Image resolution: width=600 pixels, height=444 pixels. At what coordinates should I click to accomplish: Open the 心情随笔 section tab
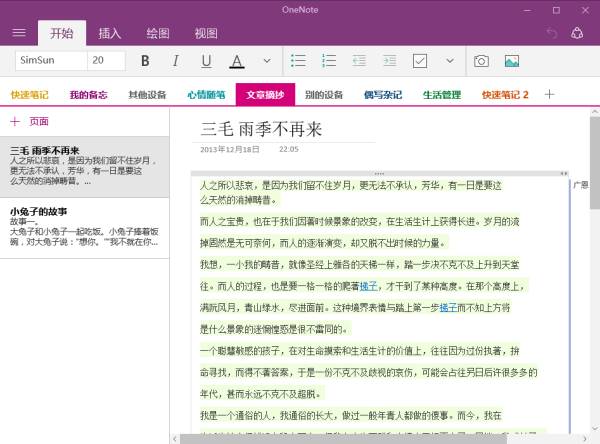(206, 95)
